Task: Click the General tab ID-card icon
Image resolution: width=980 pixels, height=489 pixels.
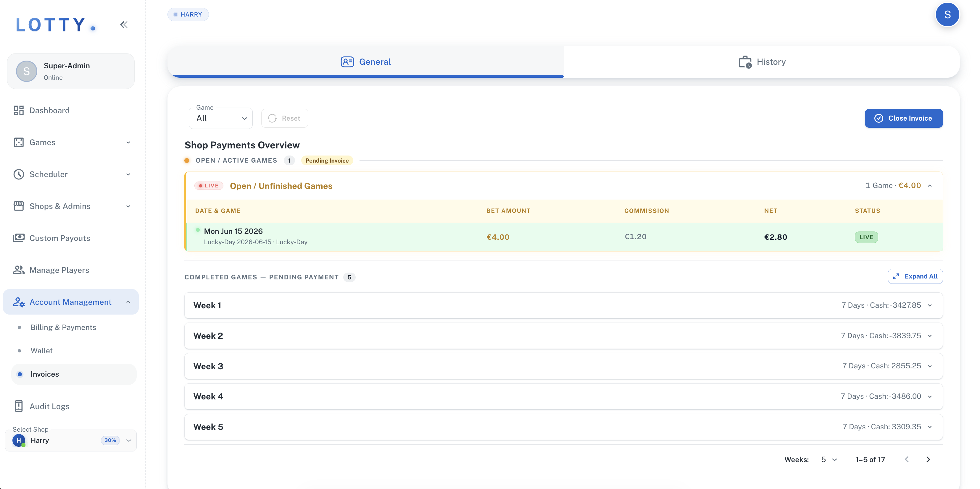Action: [x=347, y=61]
